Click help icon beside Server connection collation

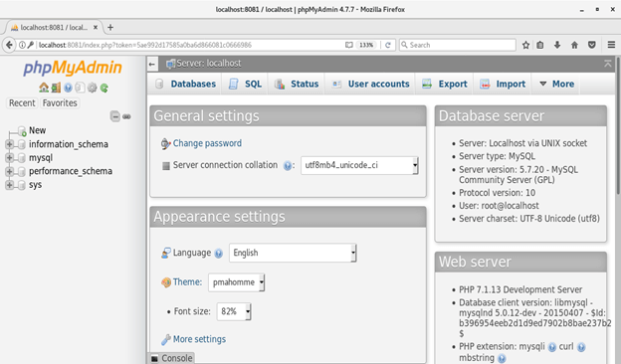coord(288,166)
